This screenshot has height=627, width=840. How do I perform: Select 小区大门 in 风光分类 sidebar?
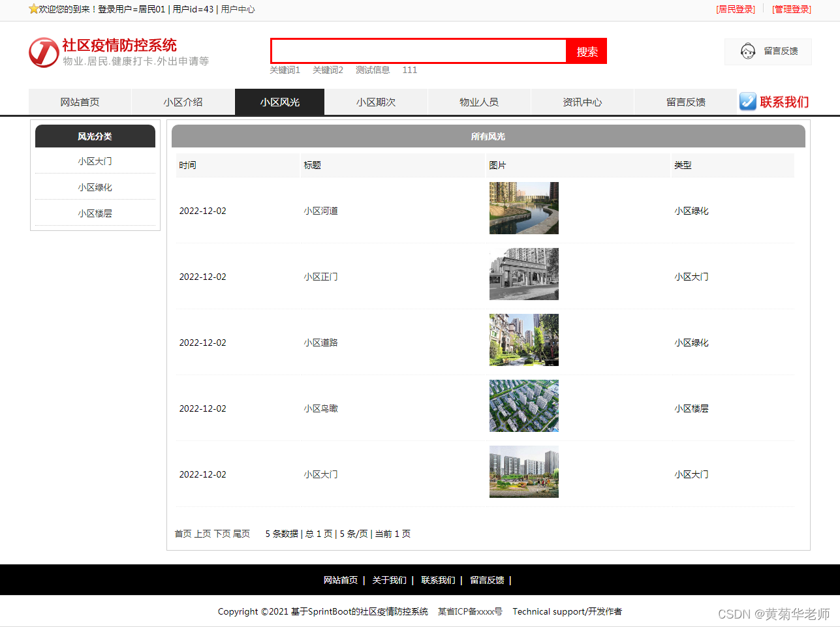click(95, 161)
